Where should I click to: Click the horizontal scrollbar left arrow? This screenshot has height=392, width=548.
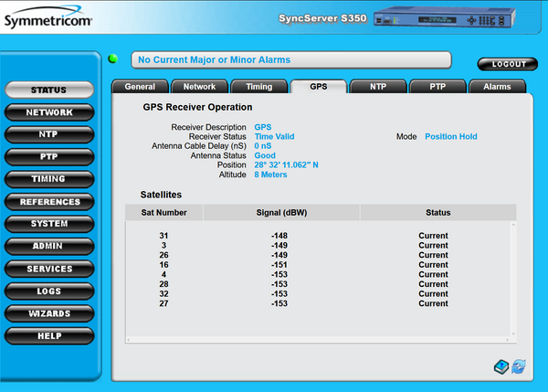click(129, 340)
